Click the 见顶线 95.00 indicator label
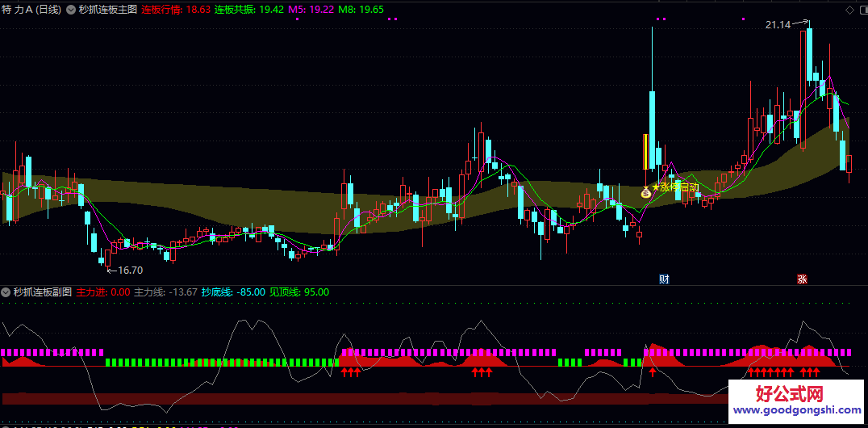Screen dimensions: 868x428 298,292
